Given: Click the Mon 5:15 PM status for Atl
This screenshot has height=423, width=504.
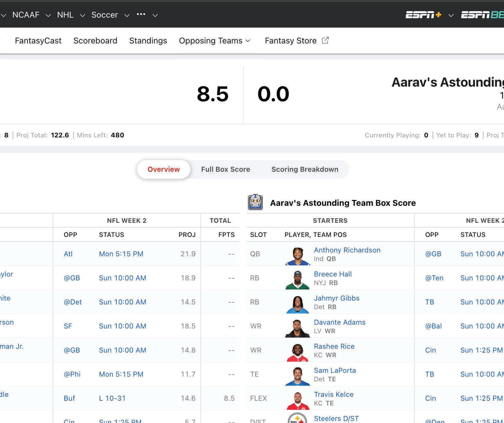Looking at the screenshot, I should [121, 254].
